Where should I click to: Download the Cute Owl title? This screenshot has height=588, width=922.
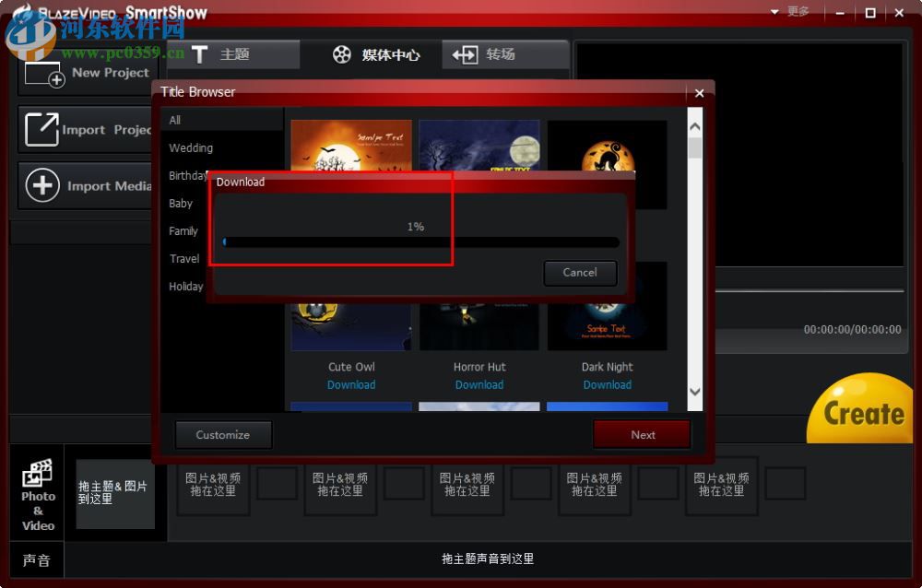350,384
